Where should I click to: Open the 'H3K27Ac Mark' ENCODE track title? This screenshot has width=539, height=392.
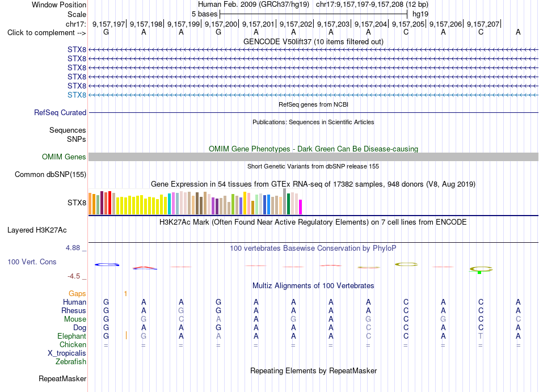click(313, 222)
